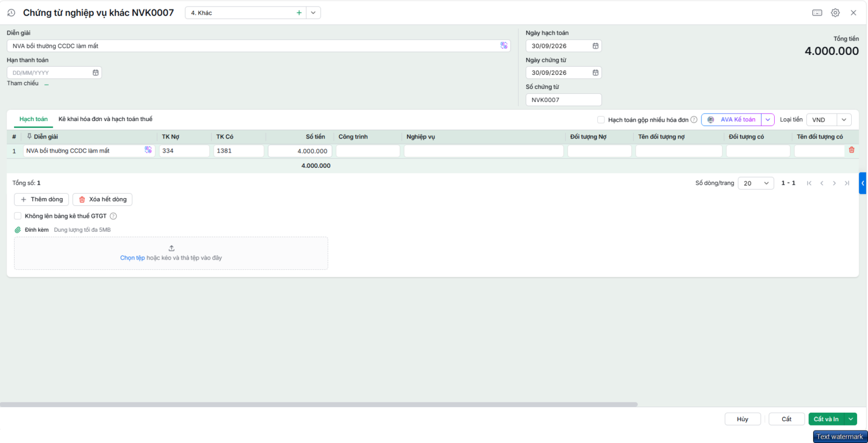This screenshot has width=868, height=443.
Task: Click the Đính kèm paperclip icon
Action: pos(17,230)
